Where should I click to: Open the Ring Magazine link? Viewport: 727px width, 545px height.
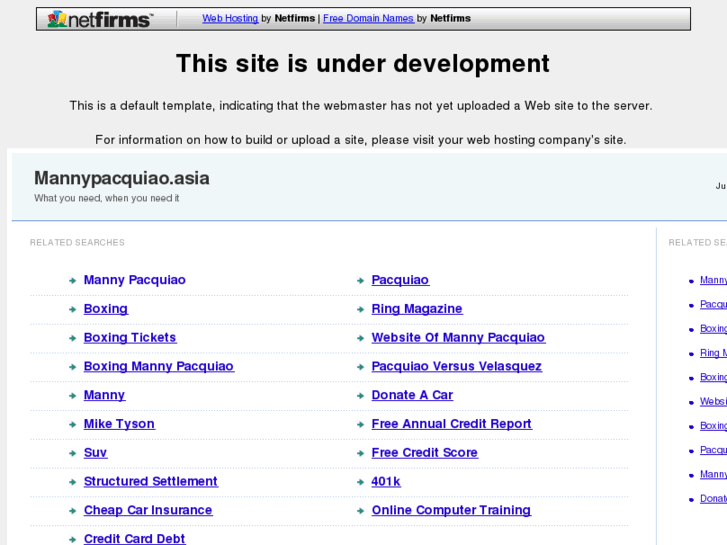pyautogui.click(x=417, y=309)
